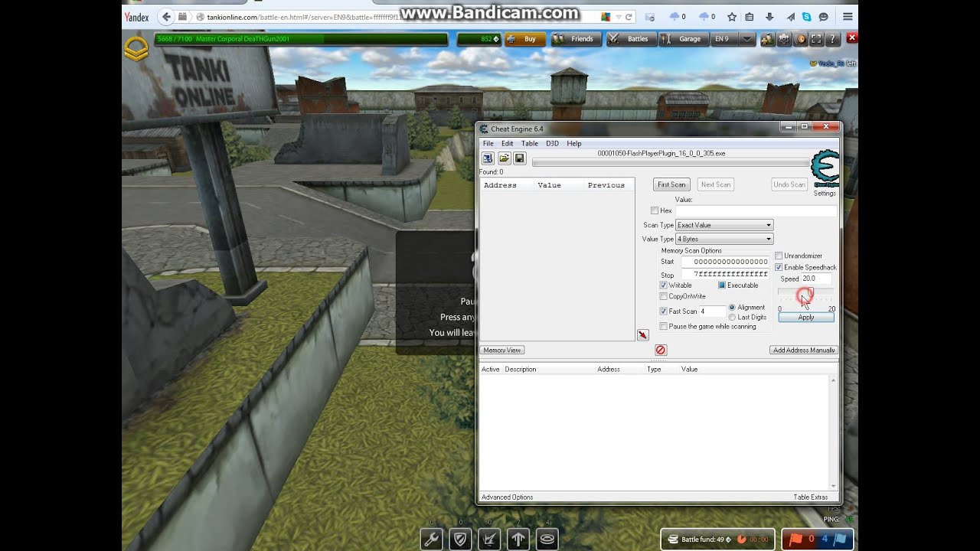This screenshot has width=980, height=551.
Task: Drop the mine supply icon
Action: pos(547,539)
